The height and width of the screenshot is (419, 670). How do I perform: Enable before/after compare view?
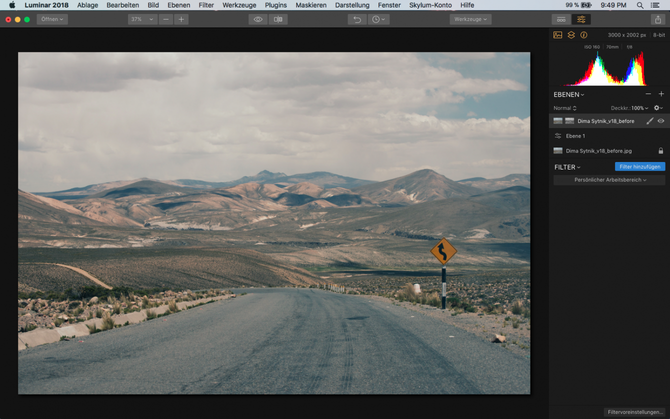click(x=278, y=19)
